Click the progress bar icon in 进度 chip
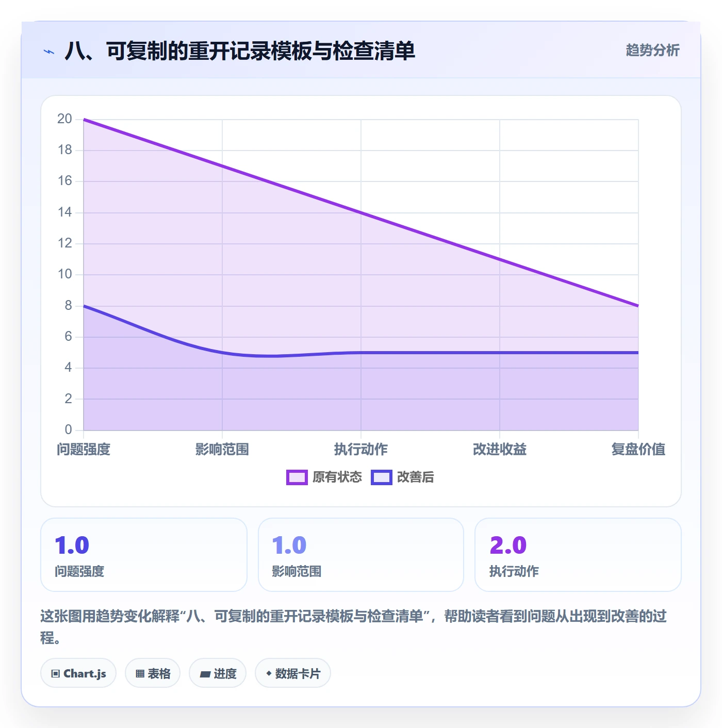The width and height of the screenshot is (722, 728). tap(205, 674)
